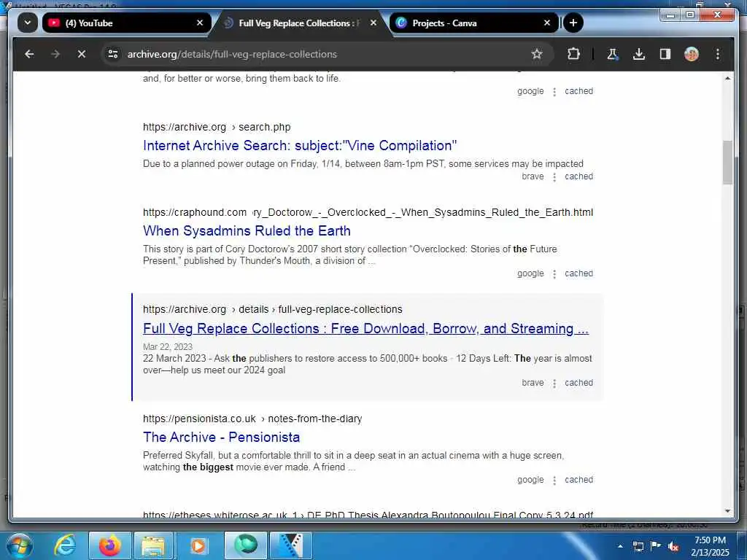Open site information icon in address bar
The width and height of the screenshot is (747, 560).
pyautogui.click(x=113, y=54)
